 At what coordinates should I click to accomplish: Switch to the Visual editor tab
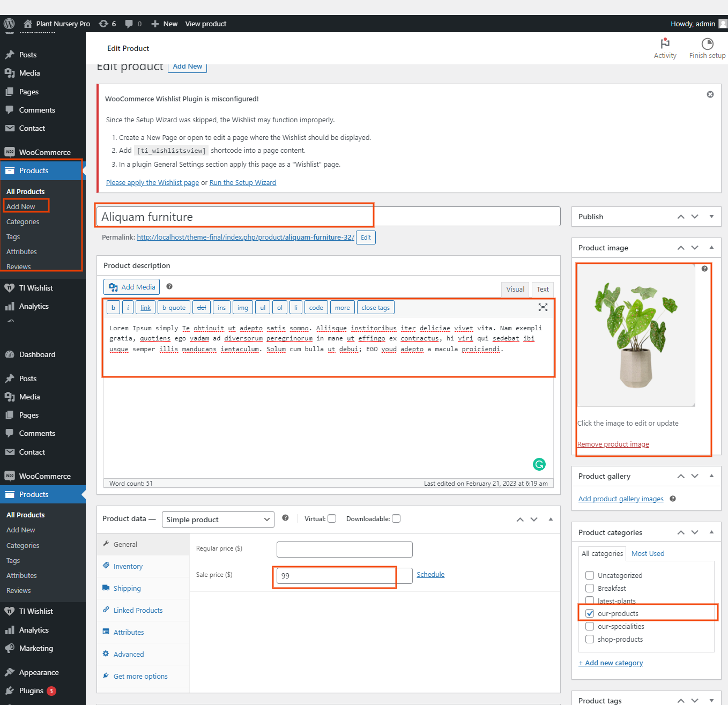515,290
